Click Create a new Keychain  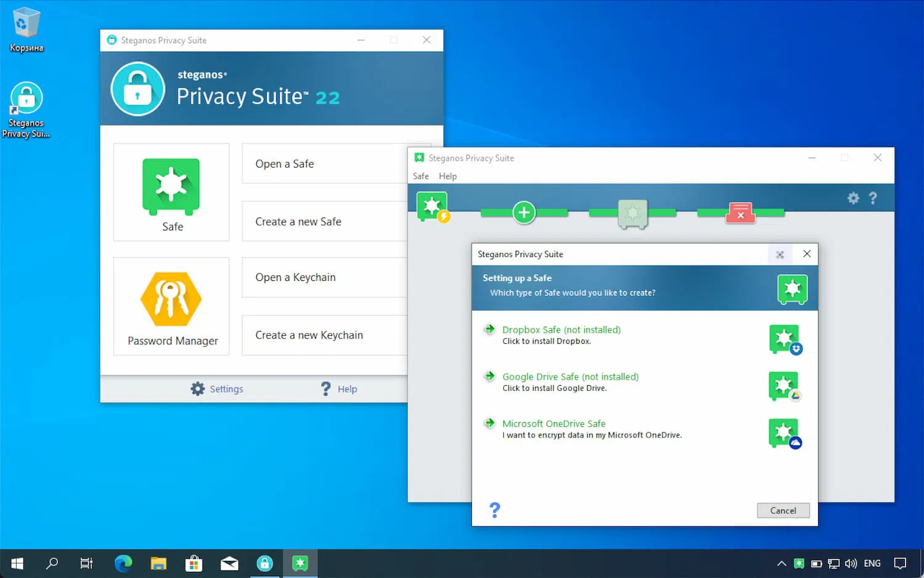pyautogui.click(x=309, y=335)
